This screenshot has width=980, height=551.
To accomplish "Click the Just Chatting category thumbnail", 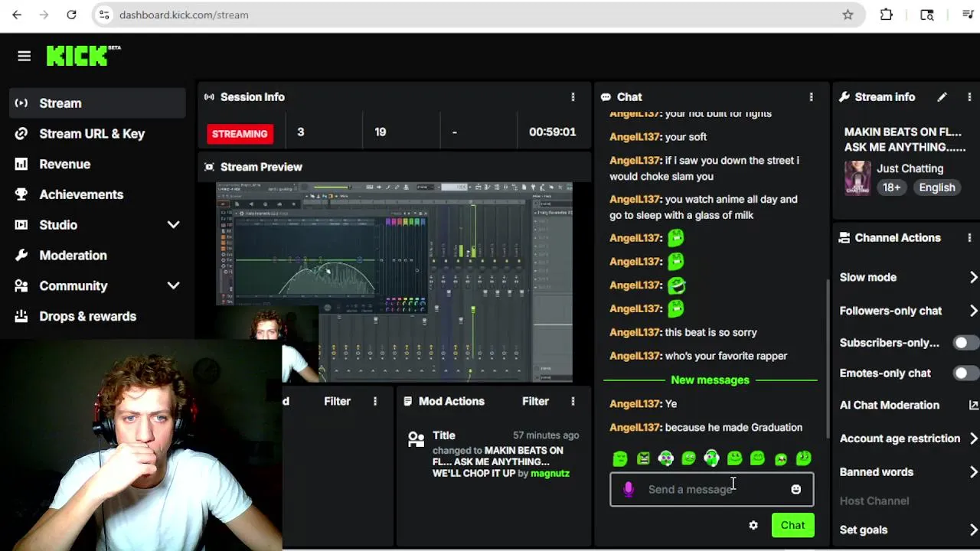I will click(x=857, y=178).
